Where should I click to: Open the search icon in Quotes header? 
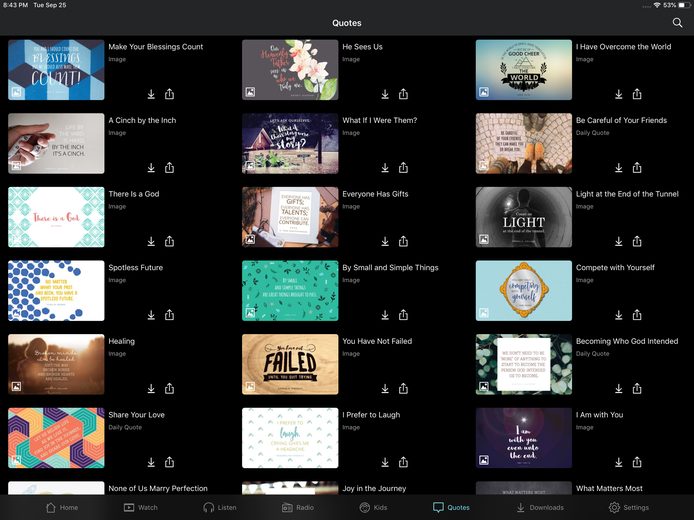click(x=677, y=23)
